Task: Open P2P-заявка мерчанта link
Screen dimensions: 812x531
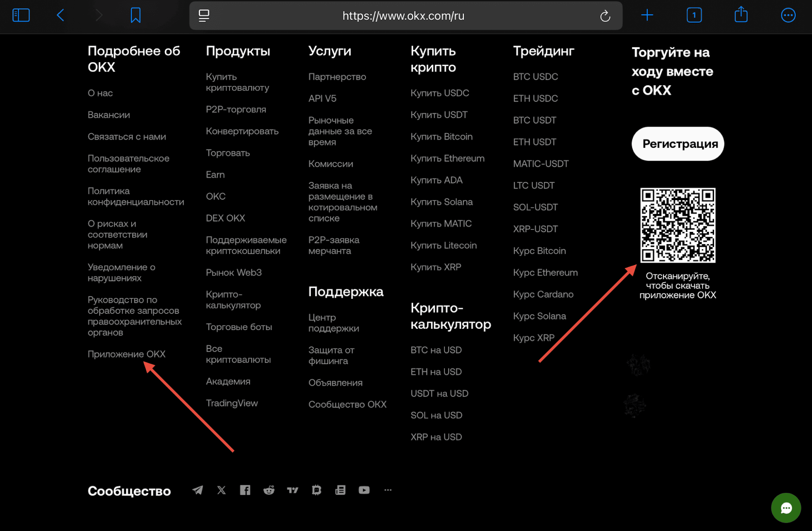Action: [333, 245]
